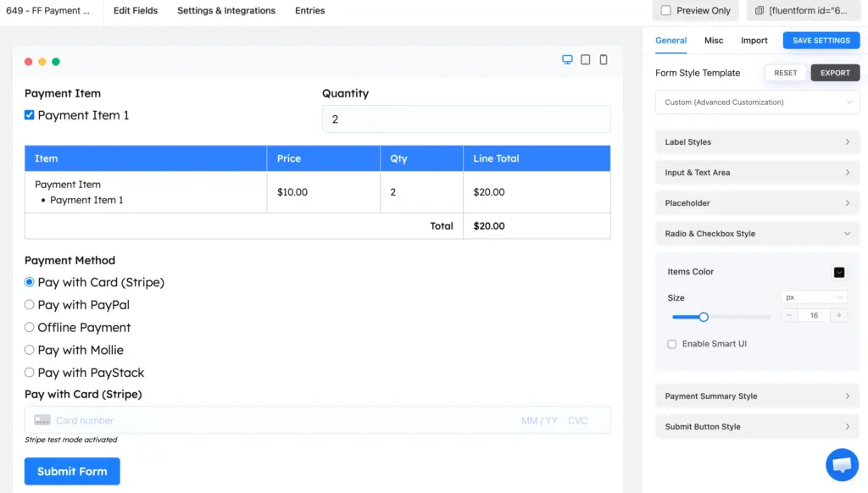Click the Item column header

click(146, 158)
